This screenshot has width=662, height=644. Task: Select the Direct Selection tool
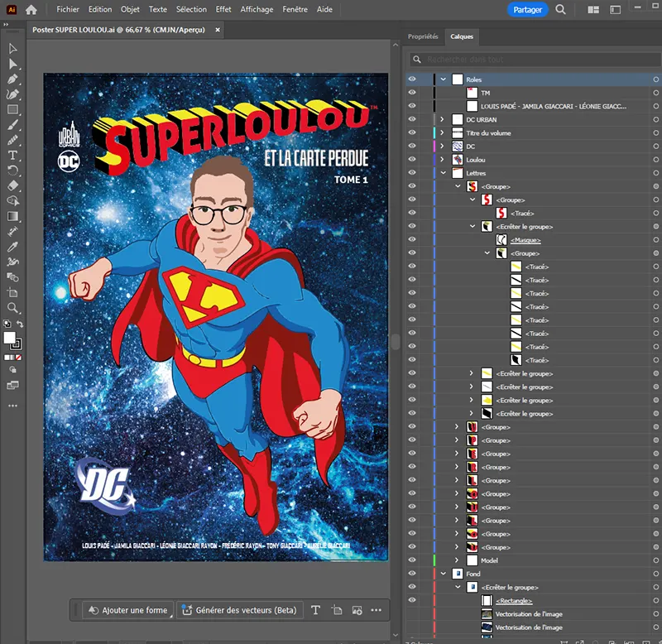[x=12, y=64]
